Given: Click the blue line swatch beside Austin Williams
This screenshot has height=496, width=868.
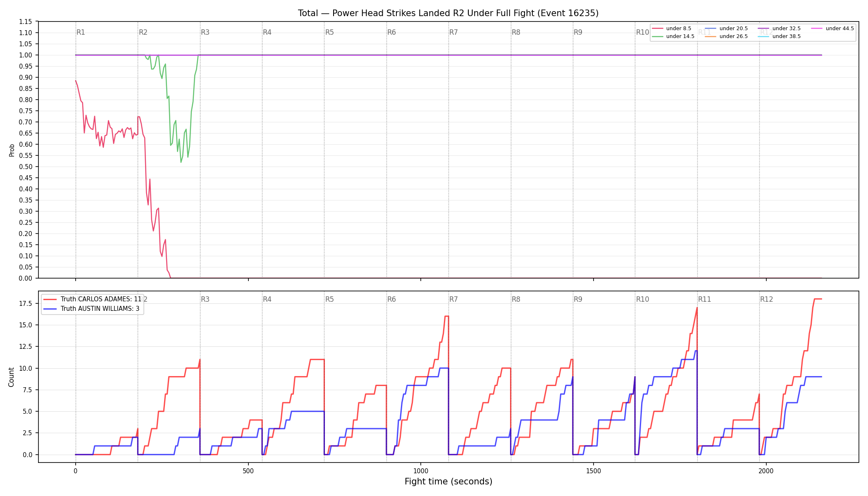Looking at the screenshot, I should tap(50, 309).
